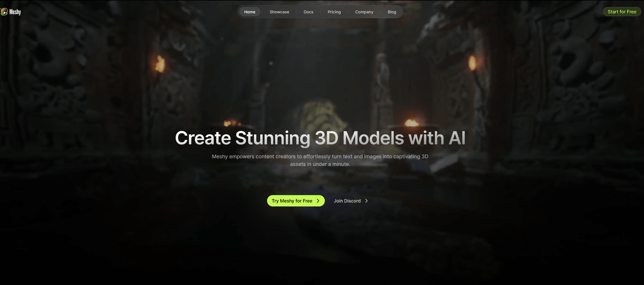
Task: Open the Home nav tab
Action: pyautogui.click(x=250, y=12)
